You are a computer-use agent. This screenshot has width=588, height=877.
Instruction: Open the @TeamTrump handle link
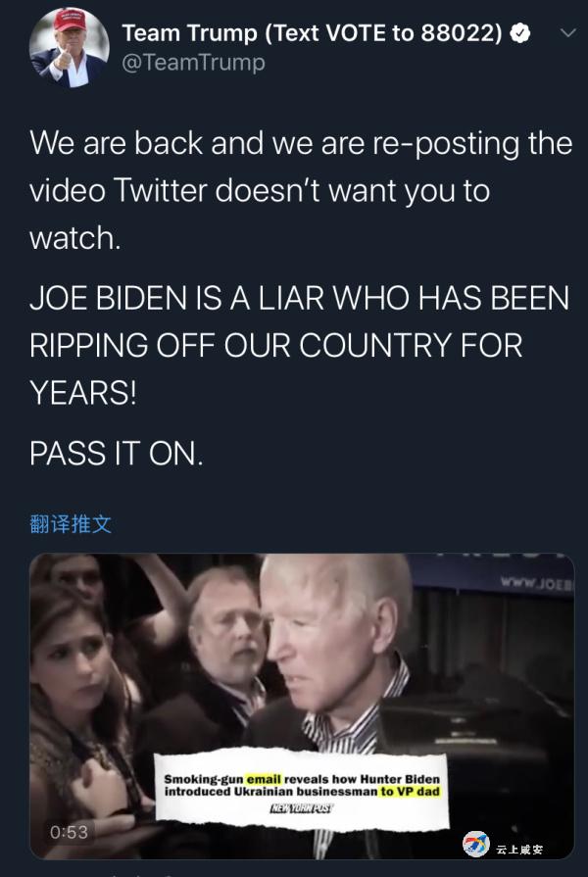tap(194, 62)
